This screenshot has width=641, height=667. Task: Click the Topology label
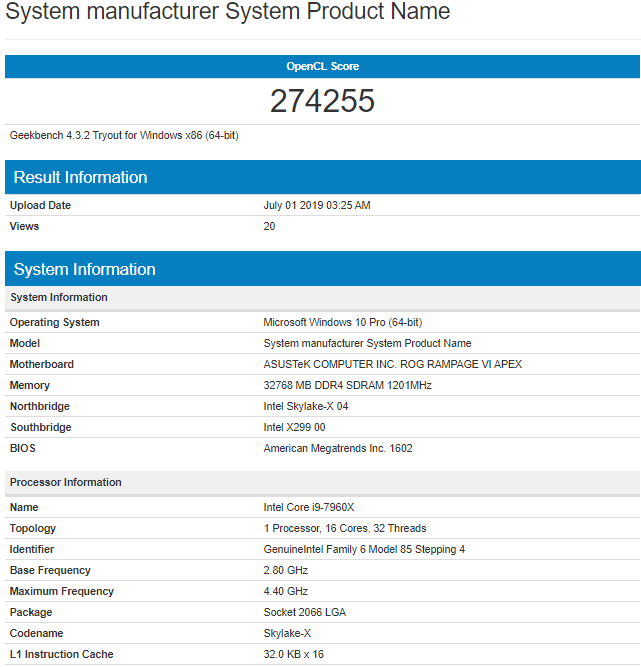(33, 528)
